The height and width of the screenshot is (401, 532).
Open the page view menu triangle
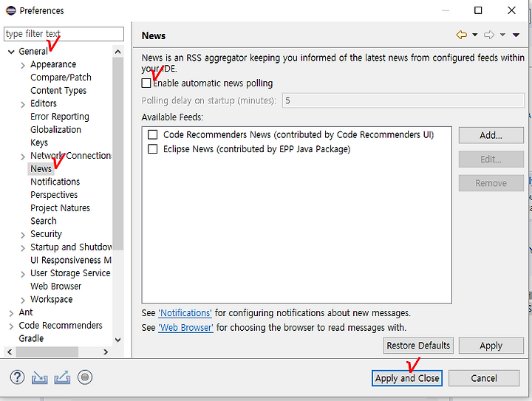pos(516,35)
